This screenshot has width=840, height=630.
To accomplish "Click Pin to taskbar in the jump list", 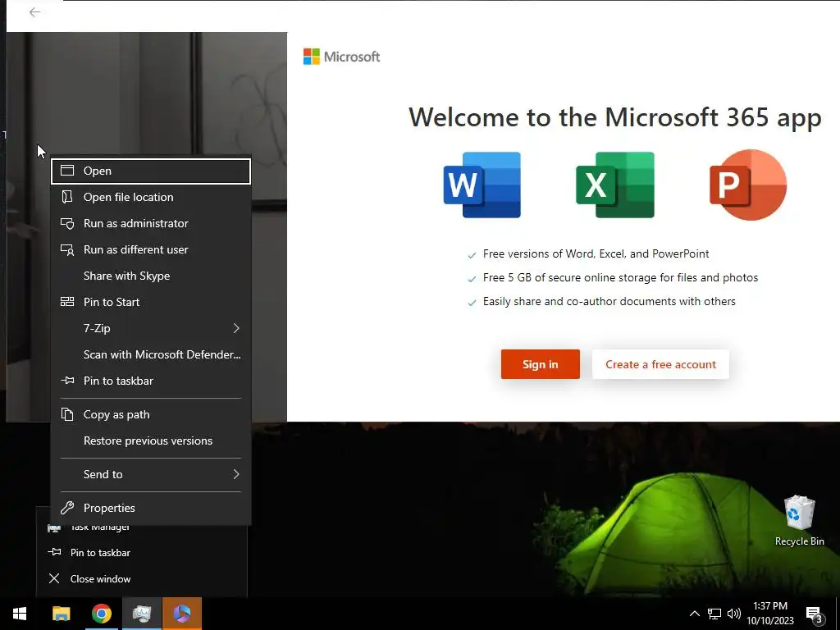I will (x=141, y=553).
